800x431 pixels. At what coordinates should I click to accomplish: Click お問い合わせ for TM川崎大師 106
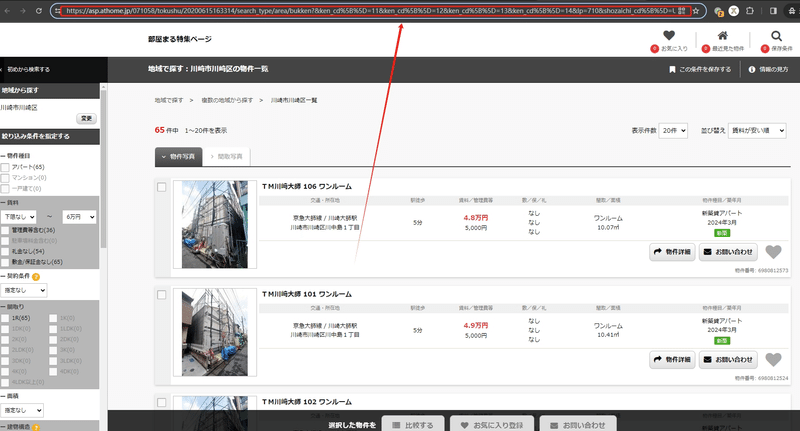[x=728, y=252]
